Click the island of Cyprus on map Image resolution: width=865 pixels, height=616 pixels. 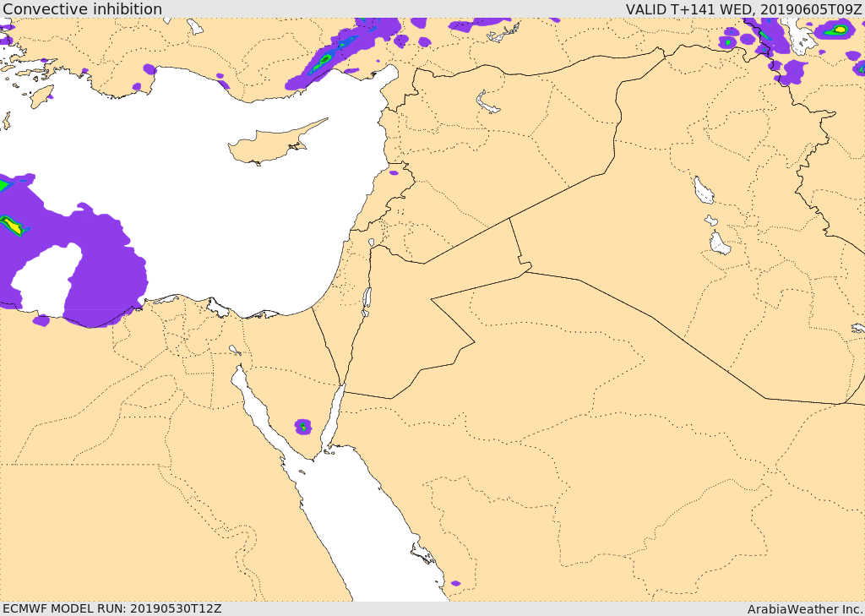coord(270,145)
